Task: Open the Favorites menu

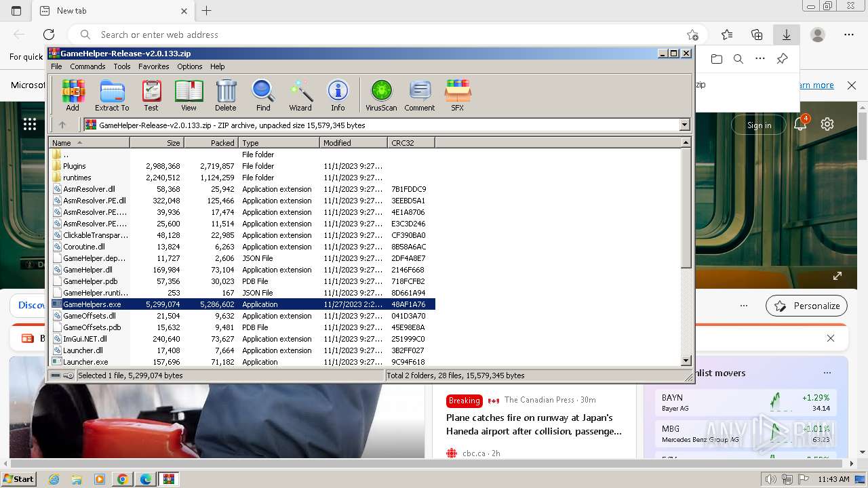Action: 154,66
